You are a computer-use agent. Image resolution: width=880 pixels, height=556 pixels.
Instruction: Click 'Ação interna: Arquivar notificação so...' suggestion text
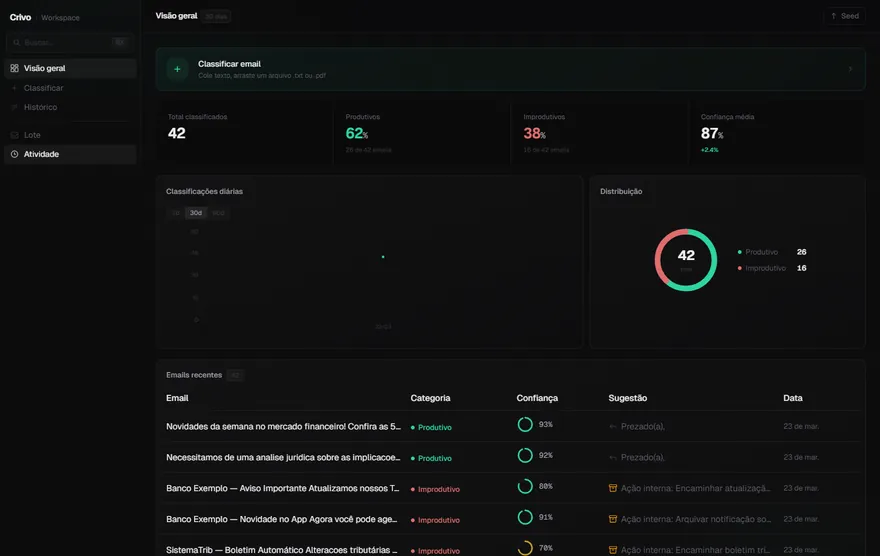(x=696, y=520)
